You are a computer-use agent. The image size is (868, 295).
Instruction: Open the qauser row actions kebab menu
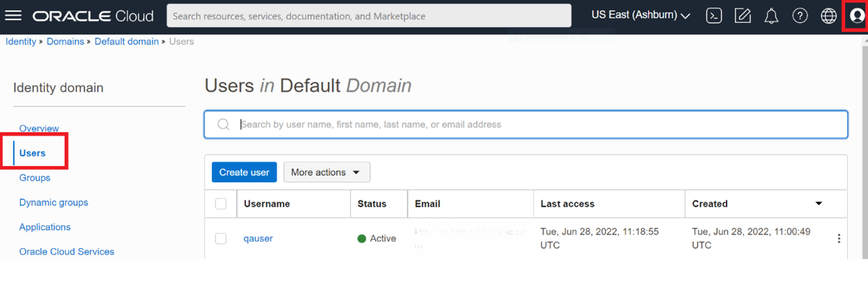[839, 239]
